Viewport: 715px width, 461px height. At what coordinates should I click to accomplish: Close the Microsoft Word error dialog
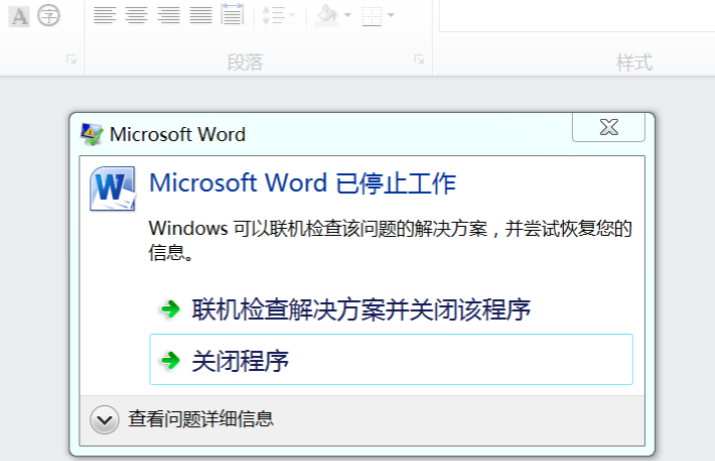click(609, 127)
